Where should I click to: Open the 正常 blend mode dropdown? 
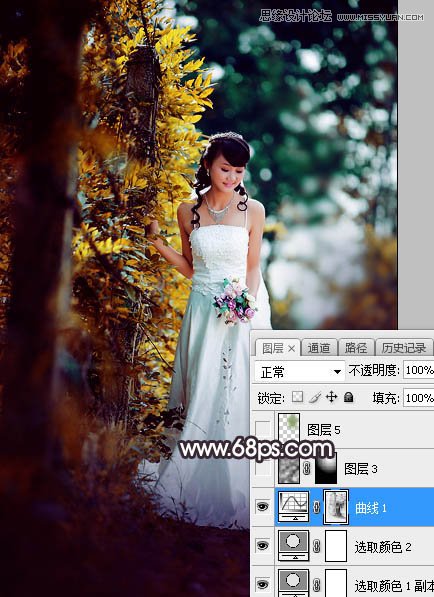(300, 372)
